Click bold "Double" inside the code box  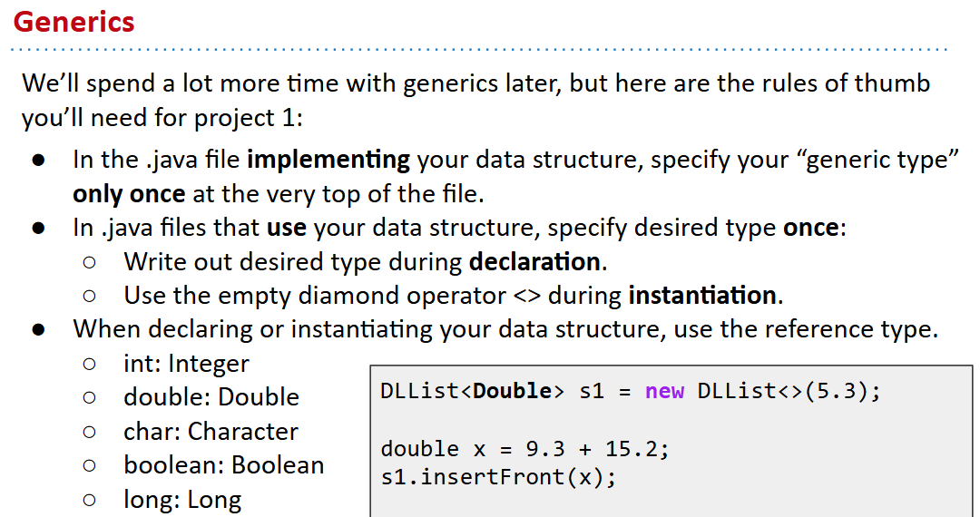click(x=512, y=392)
